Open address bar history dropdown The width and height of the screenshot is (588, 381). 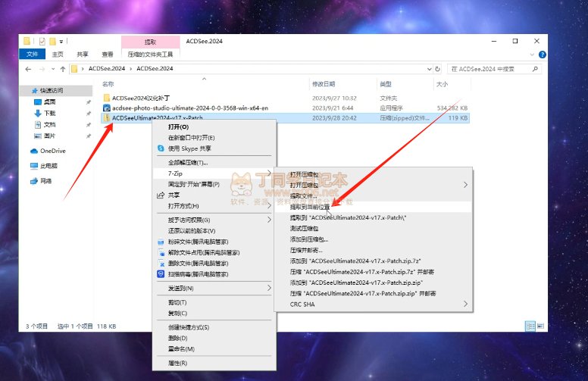click(x=430, y=69)
